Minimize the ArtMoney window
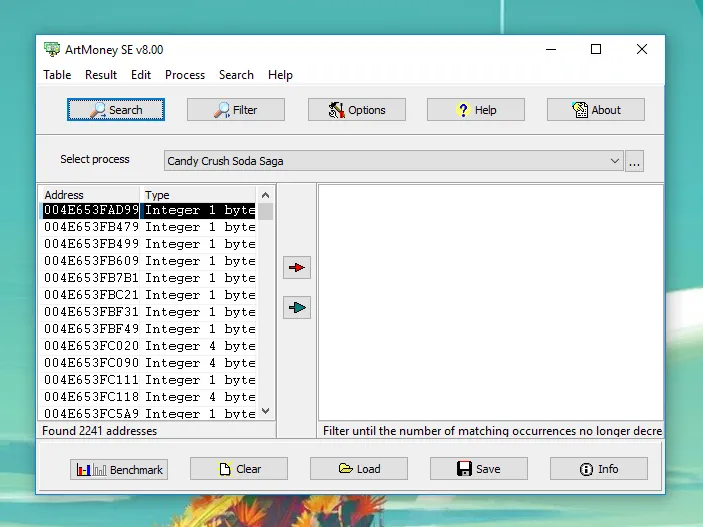This screenshot has height=527, width=703. click(x=551, y=49)
